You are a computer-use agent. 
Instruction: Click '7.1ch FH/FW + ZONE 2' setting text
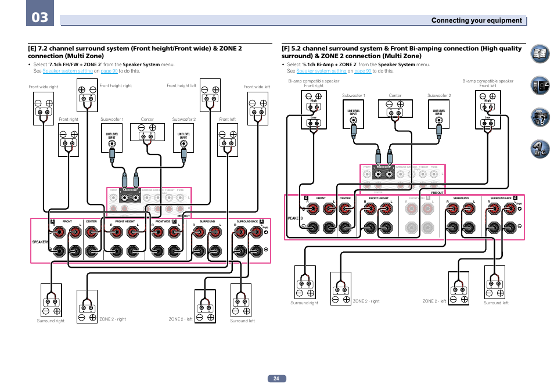click(x=75, y=64)
